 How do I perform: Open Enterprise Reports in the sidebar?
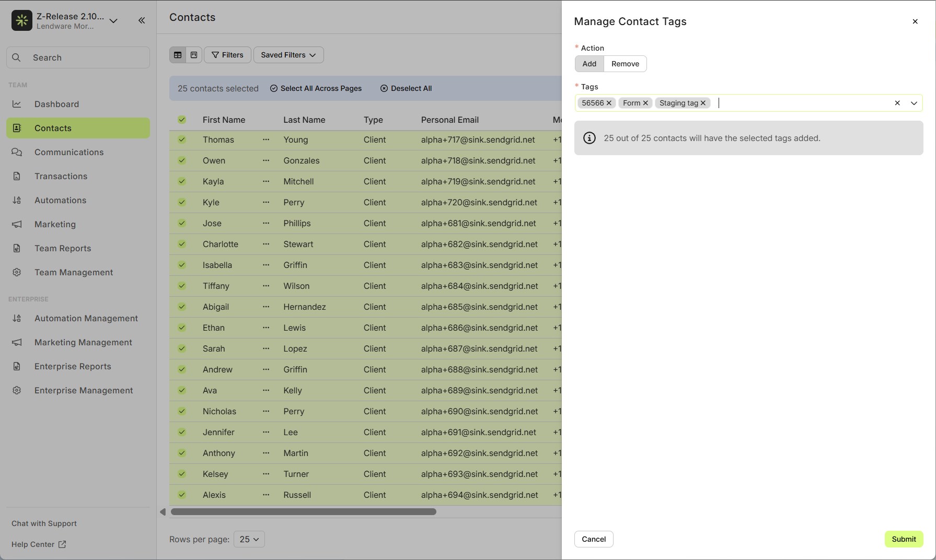[78, 366]
